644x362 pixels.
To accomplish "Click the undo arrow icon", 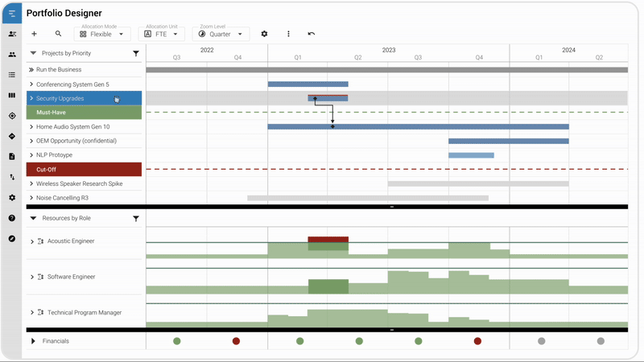I will tap(312, 35).
